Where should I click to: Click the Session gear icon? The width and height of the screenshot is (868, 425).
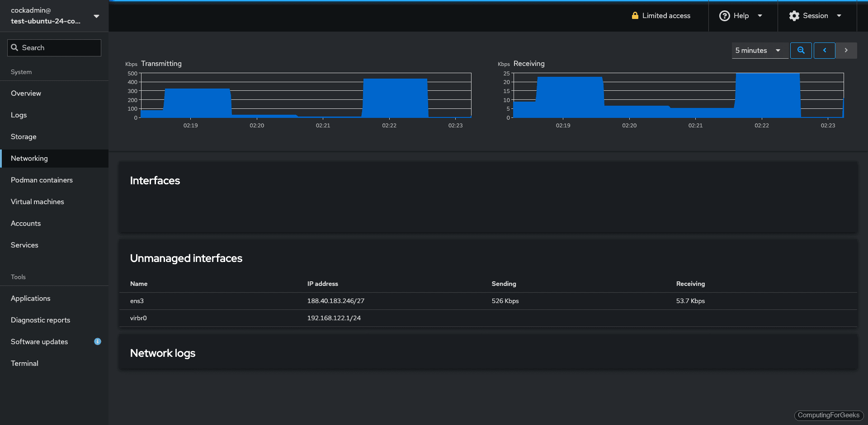pos(794,15)
